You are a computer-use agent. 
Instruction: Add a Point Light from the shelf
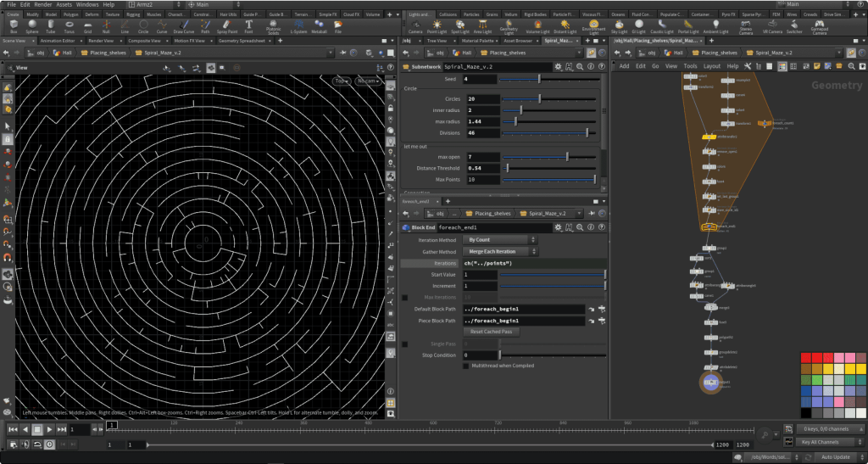437,26
